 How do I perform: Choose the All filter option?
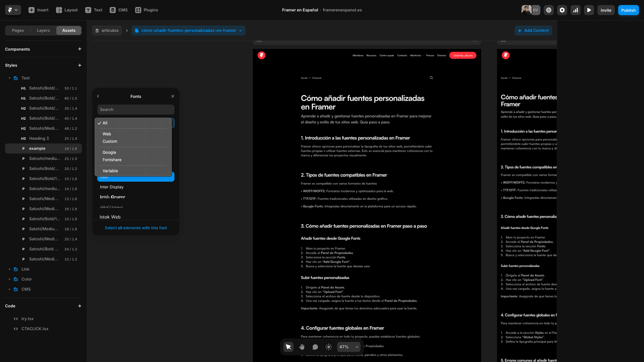(133, 123)
